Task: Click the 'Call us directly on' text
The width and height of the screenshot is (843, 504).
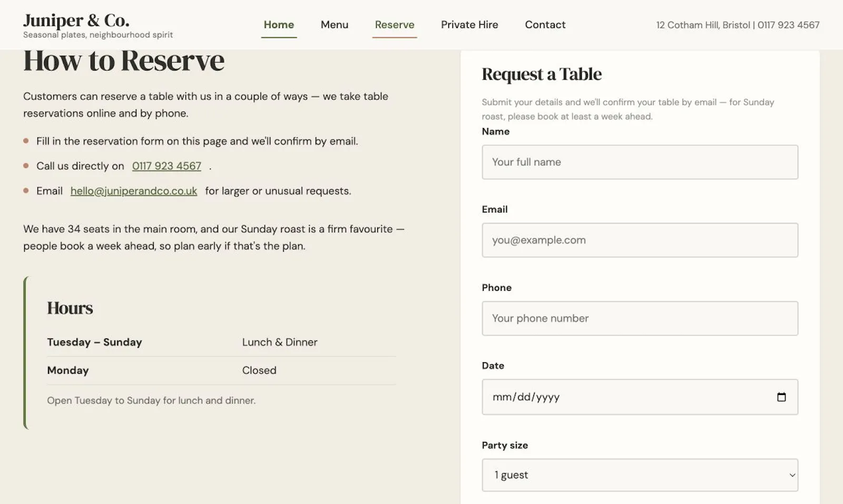Action: pos(80,166)
